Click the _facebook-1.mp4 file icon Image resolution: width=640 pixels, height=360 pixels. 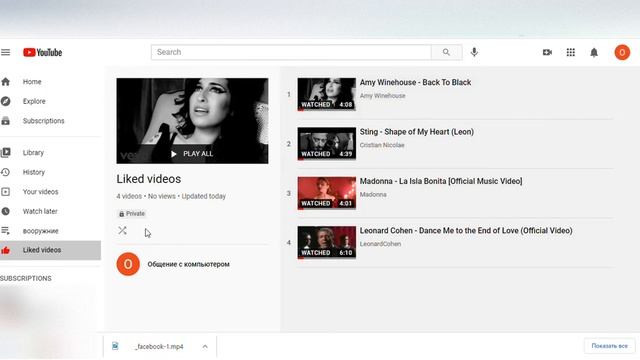[116, 346]
